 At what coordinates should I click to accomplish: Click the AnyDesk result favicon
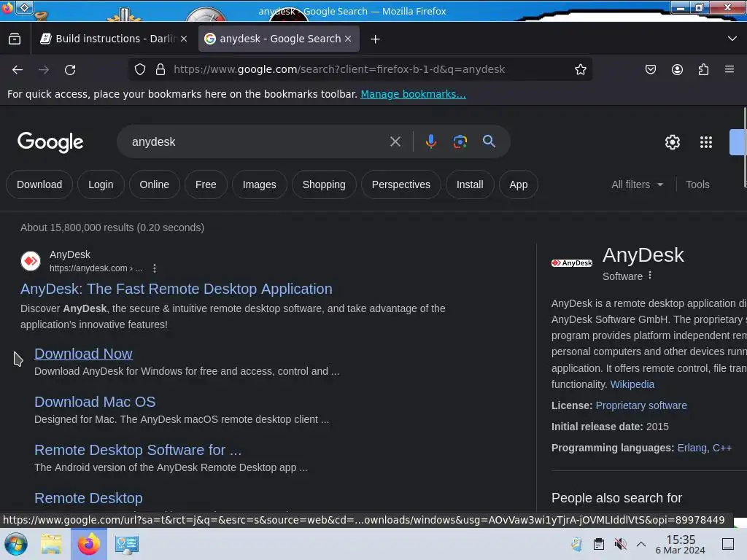coord(31,261)
